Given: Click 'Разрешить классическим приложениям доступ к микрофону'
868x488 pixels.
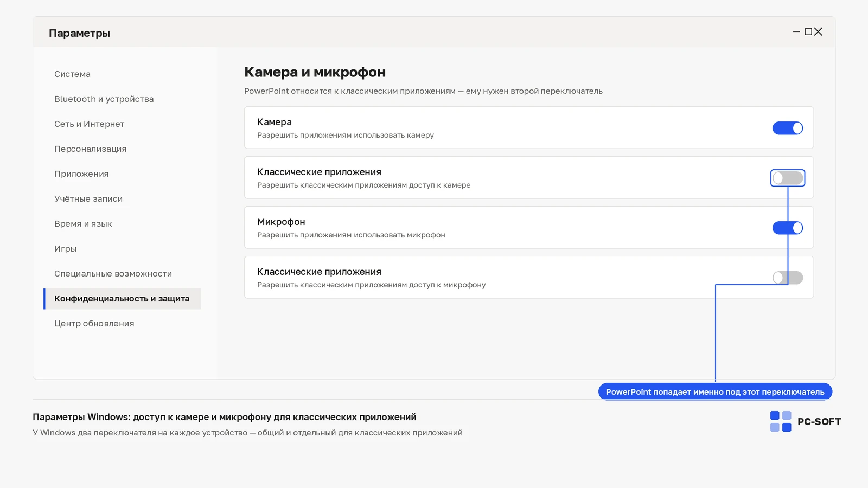Looking at the screenshot, I should [x=372, y=285].
